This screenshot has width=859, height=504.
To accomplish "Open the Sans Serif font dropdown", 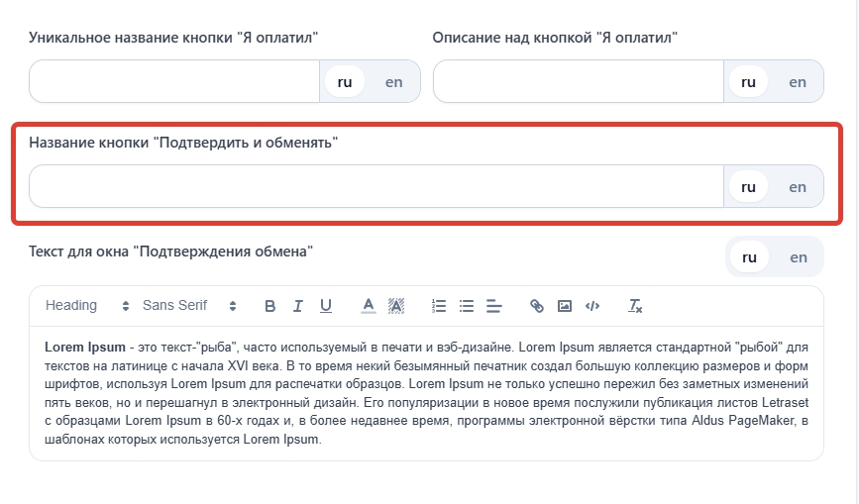I will click(189, 306).
